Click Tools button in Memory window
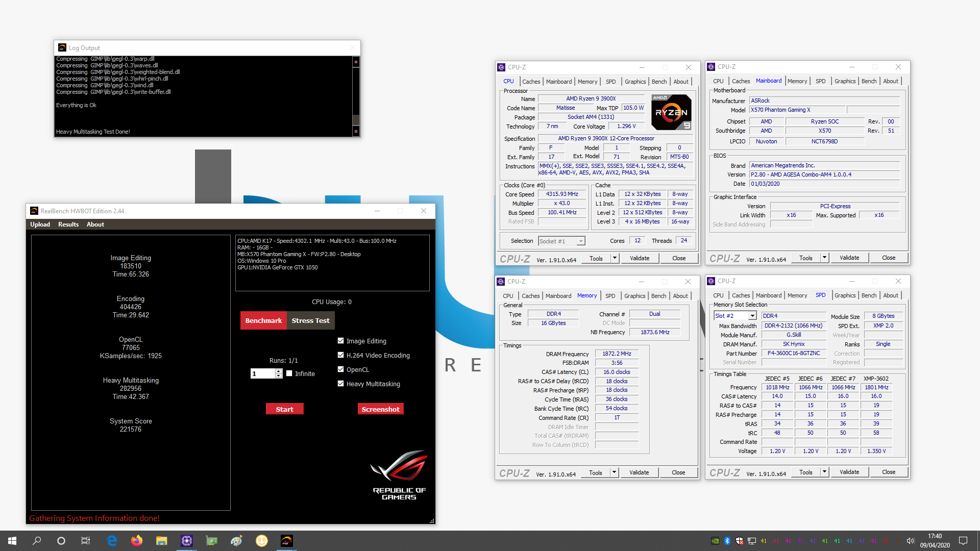This screenshot has width=980, height=551. (x=596, y=472)
